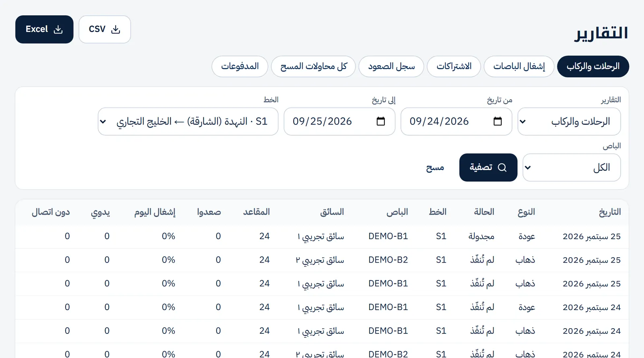
Task: Click the الحالة column header
Action: [x=484, y=212]
